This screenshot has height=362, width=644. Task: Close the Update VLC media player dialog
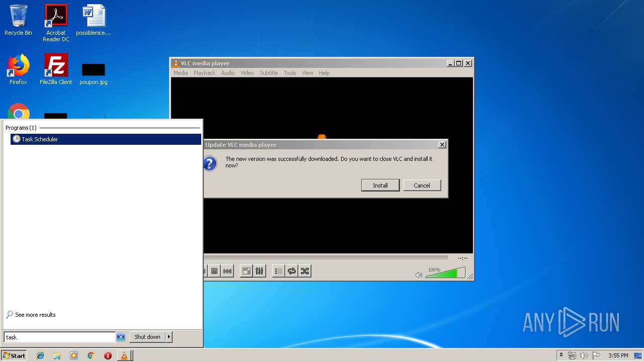point(442,145)
